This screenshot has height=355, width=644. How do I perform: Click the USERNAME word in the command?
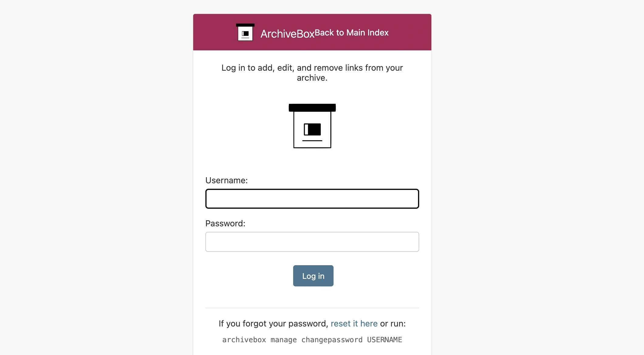click(x=385, y=340)
